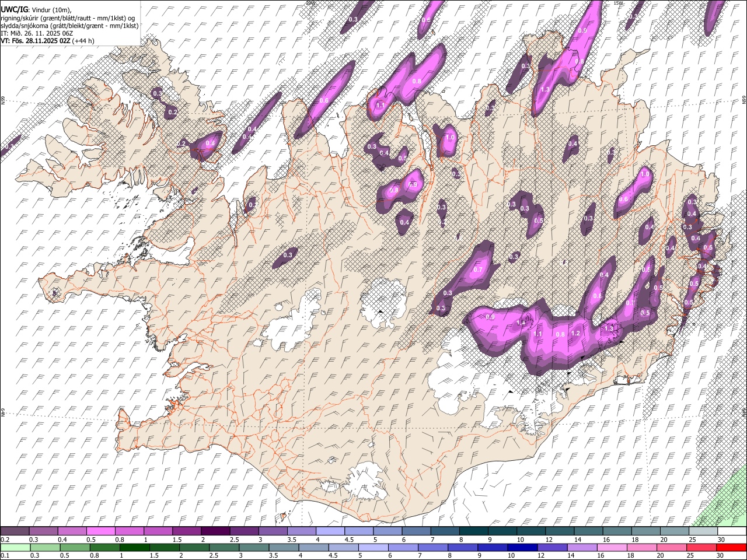Pick the bright red swatch above 30 in rain scale
This screenshot has height=560, width=747.
click(x=731, y=547)
